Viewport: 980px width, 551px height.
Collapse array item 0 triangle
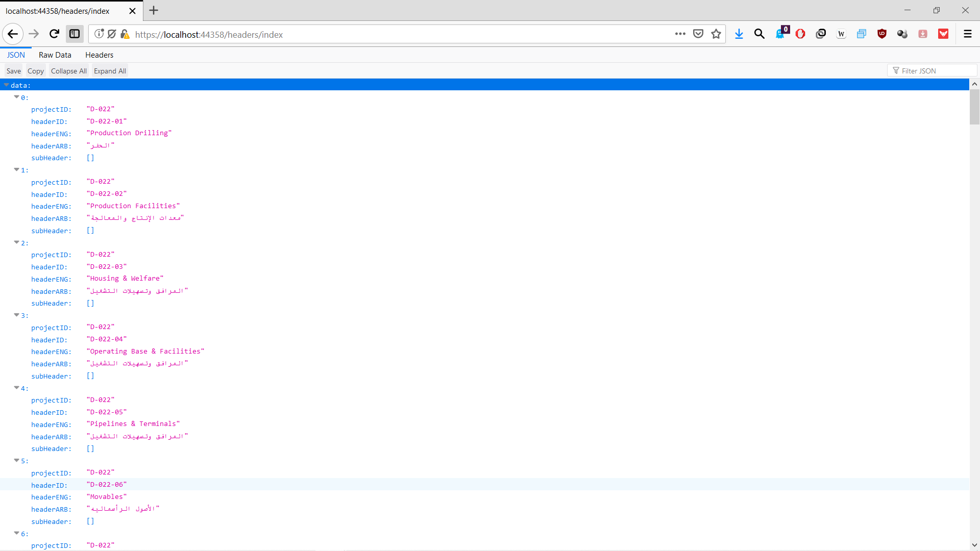coord(16,97)
